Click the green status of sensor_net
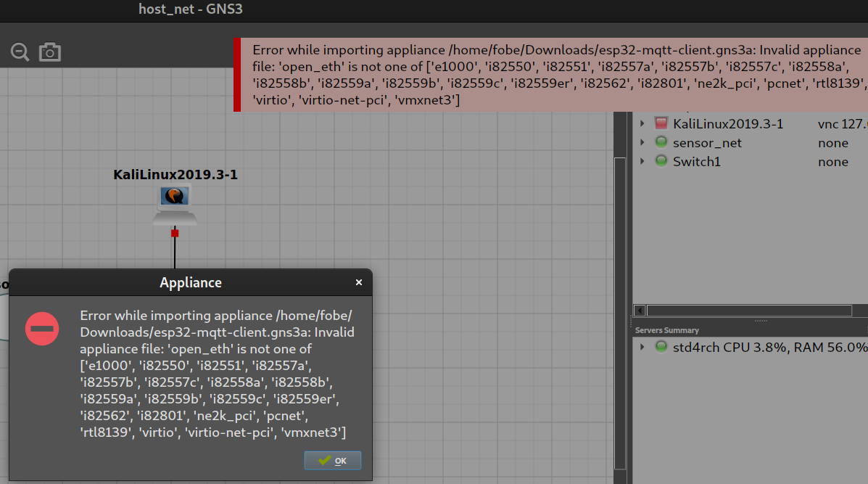The image size is (868, 484). 661,141
